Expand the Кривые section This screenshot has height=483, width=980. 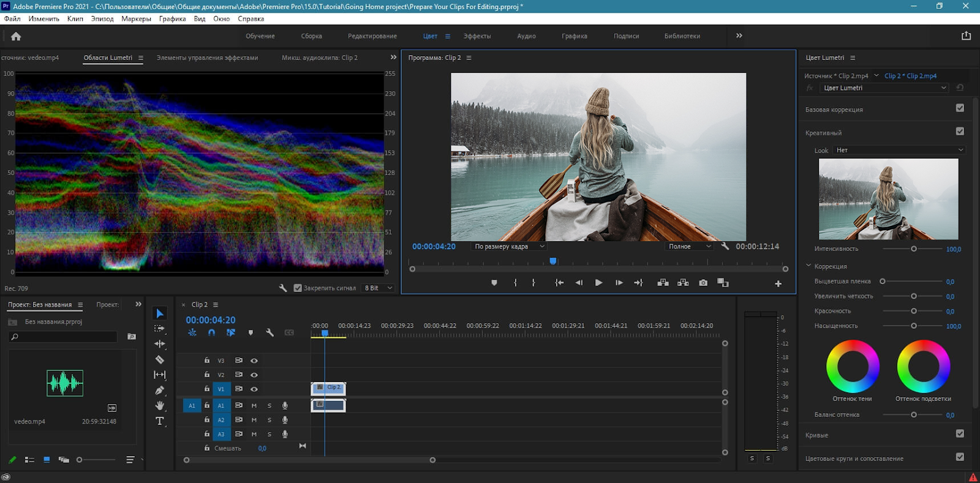coord(816,435)
